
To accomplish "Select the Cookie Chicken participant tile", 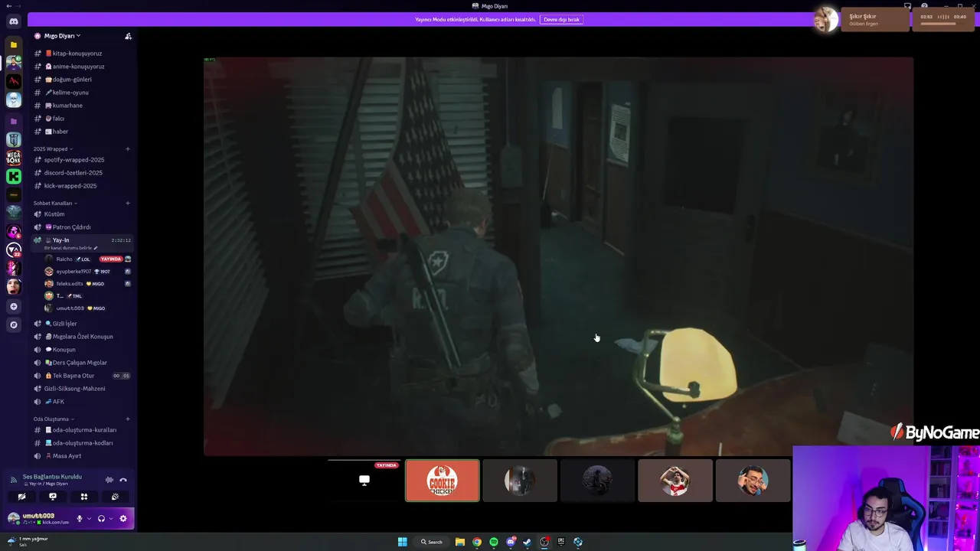I will pyautogui.click(x=443, y=481).
